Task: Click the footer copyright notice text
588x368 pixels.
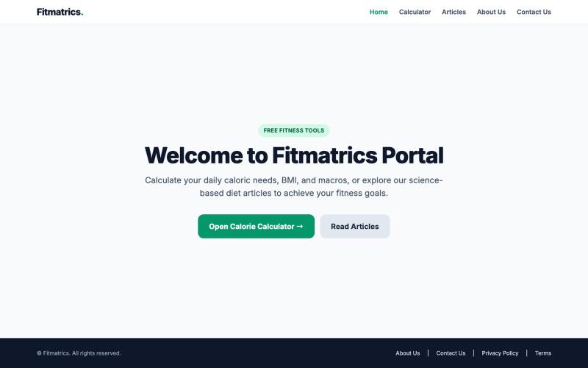Action: (x=79, y=353)
